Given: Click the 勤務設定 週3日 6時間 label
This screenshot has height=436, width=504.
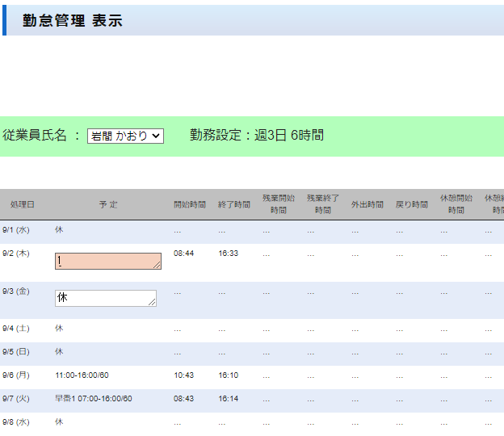Looking at the screenshot, I should pos(257,136).
